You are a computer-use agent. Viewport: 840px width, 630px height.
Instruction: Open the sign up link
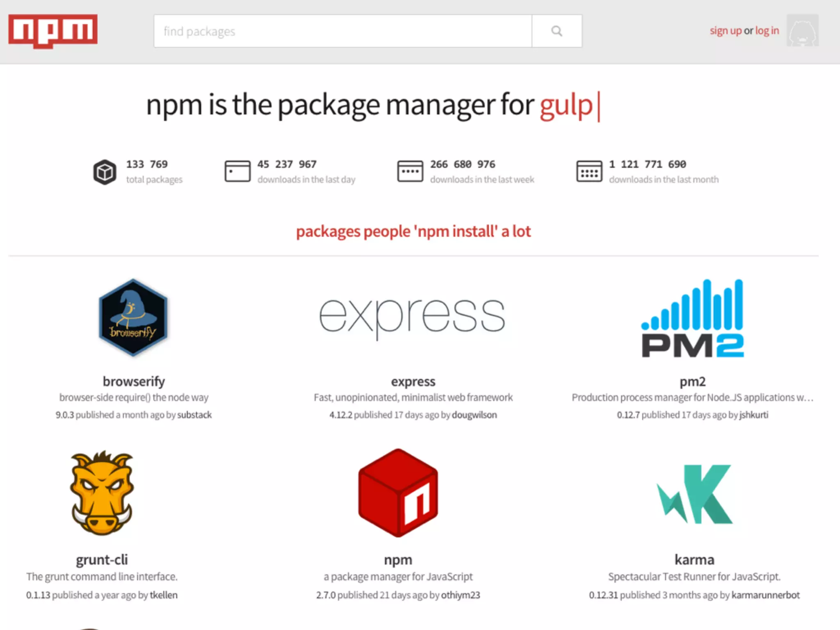coord(725,31)
